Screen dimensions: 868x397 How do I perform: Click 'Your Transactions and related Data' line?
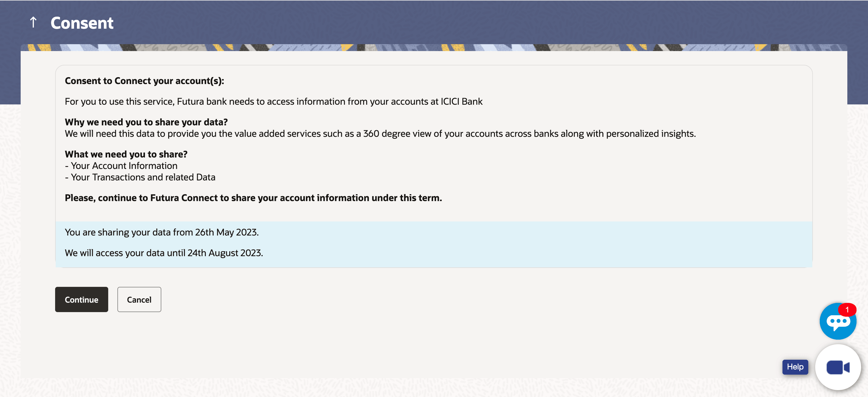point(143,177)
